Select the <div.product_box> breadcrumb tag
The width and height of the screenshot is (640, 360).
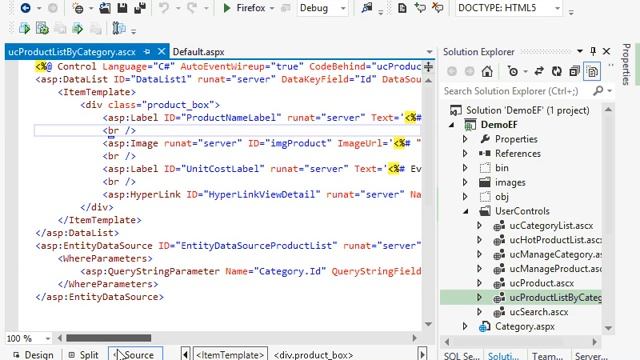(x=313, y=355)
